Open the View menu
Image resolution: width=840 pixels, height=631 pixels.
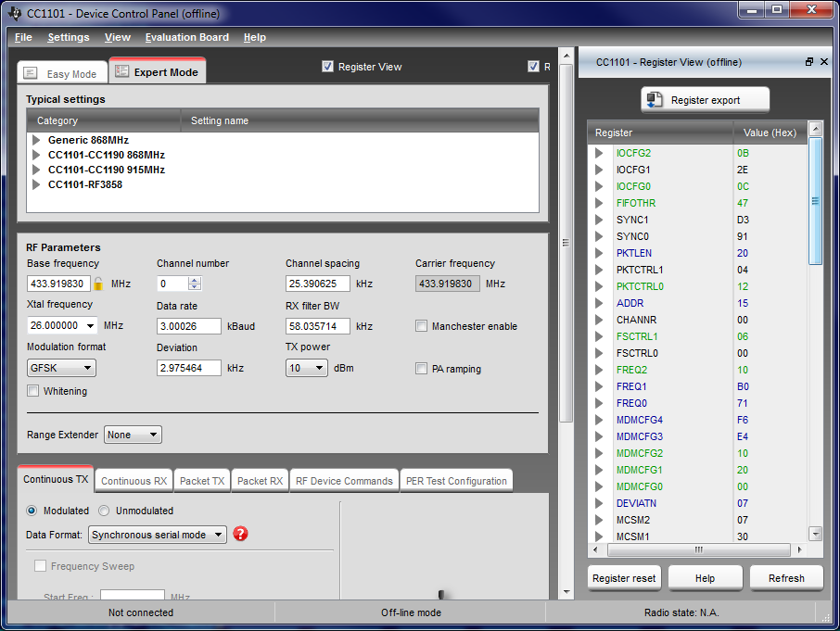click(118, 37)
